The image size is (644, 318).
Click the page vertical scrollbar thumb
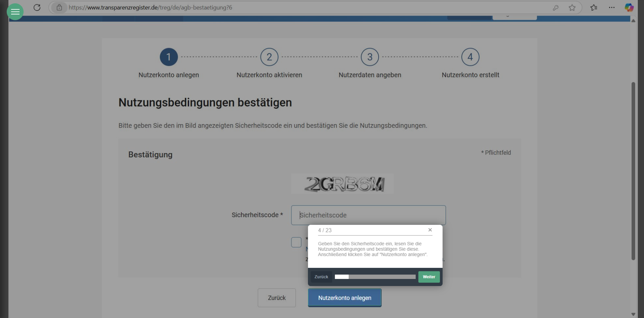coord(633,171)
